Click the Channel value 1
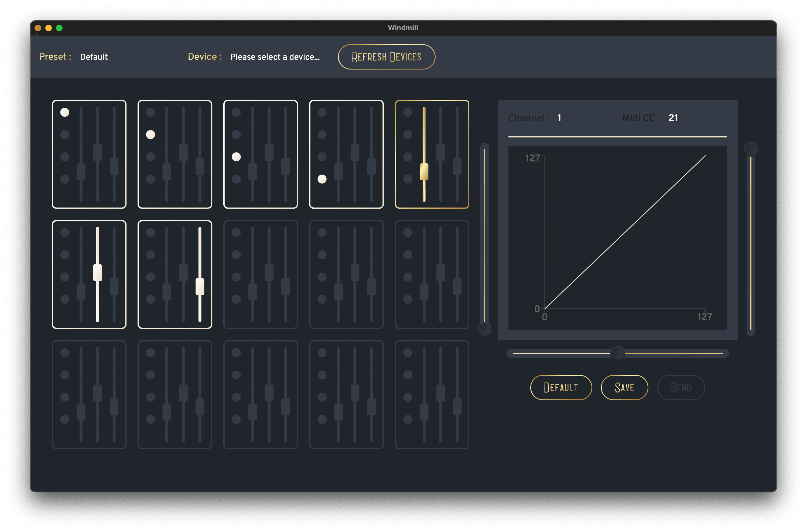 point(559,118)
